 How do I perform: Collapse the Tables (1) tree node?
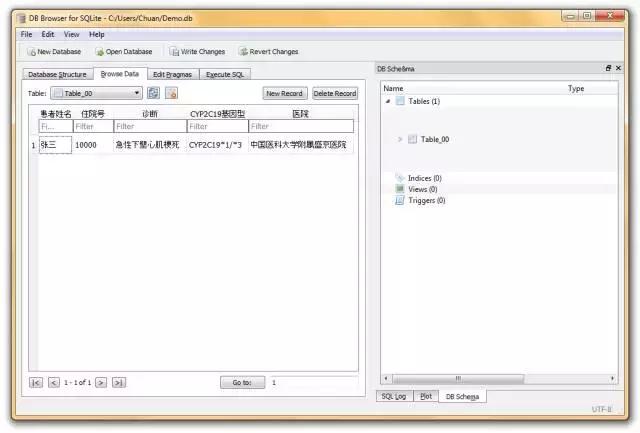[x=388, y=101]
